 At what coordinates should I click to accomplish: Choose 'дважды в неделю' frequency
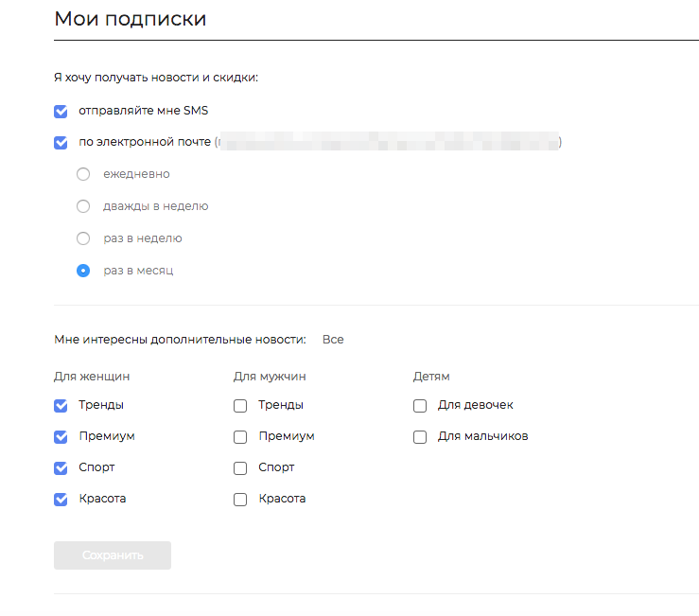tap(83, 206)
